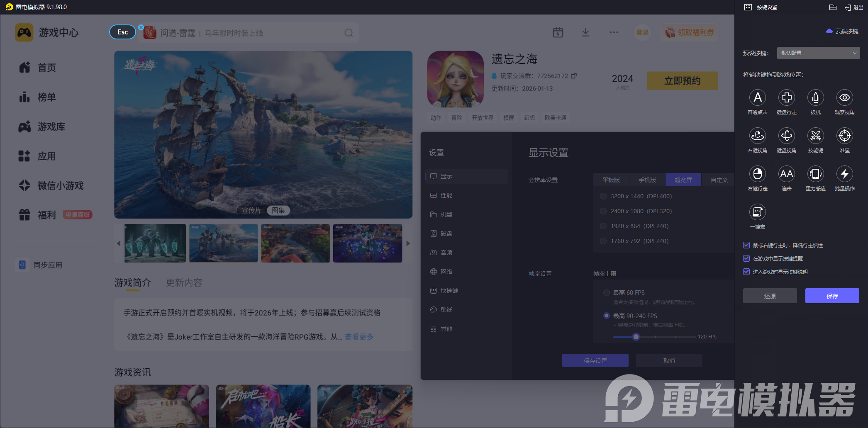Open the 云端按键 cloud keymap
Image resolution: width=868 pixels, height=428 pixels.
tap(842, 31)
